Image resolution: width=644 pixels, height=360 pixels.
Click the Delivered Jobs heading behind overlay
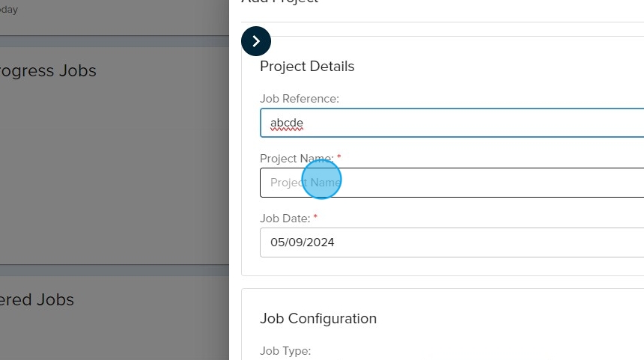tap(37, 300)
